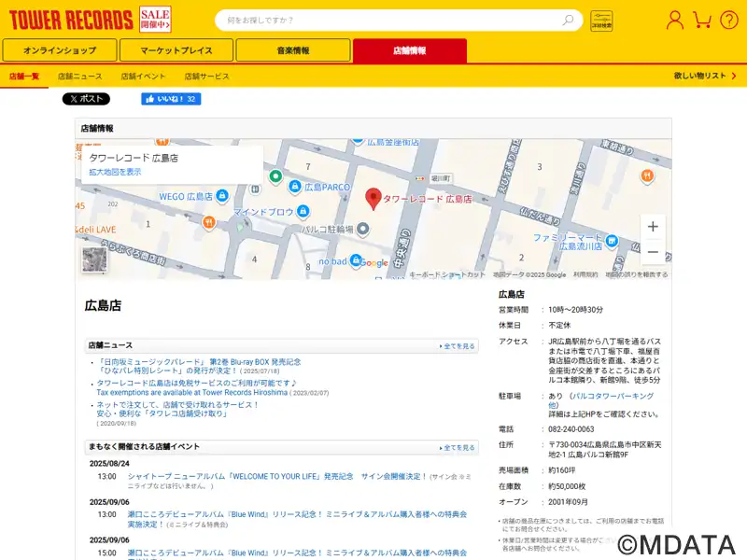Go to 店舗サービス submenu
Image resolution: width=747 pixels, height=560 pixels.
206,77
